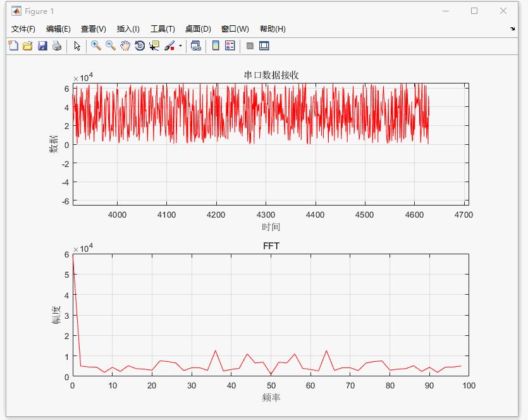Toggle the Edit Plot arrow tool

coord(77,46)
